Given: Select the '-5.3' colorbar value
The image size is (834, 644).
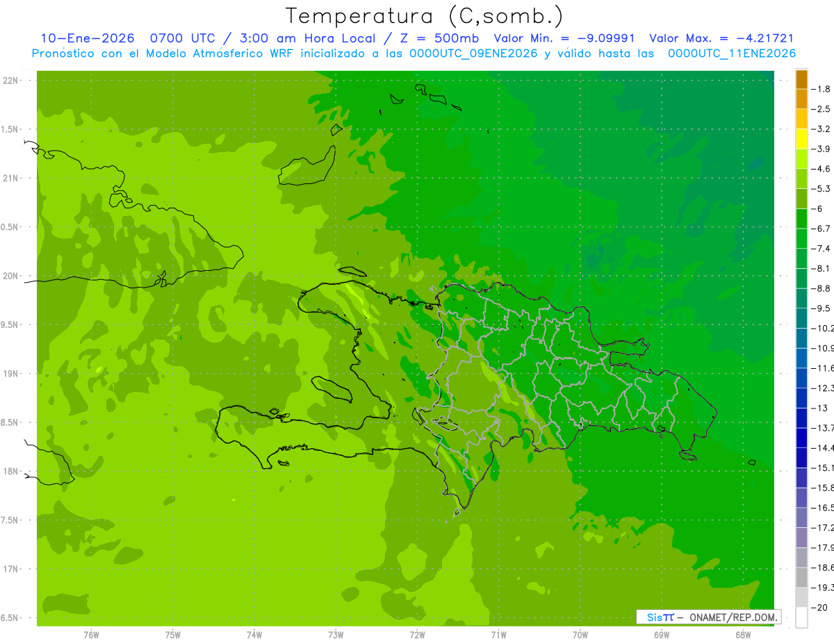Looking at the screenshot, I should (x=820, y=189).
